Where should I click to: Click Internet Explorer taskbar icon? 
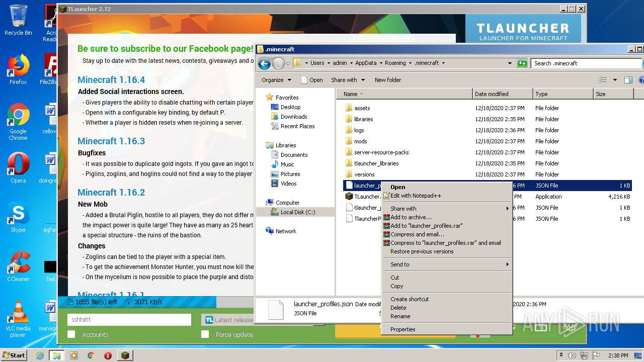click(x=40, y=355)
